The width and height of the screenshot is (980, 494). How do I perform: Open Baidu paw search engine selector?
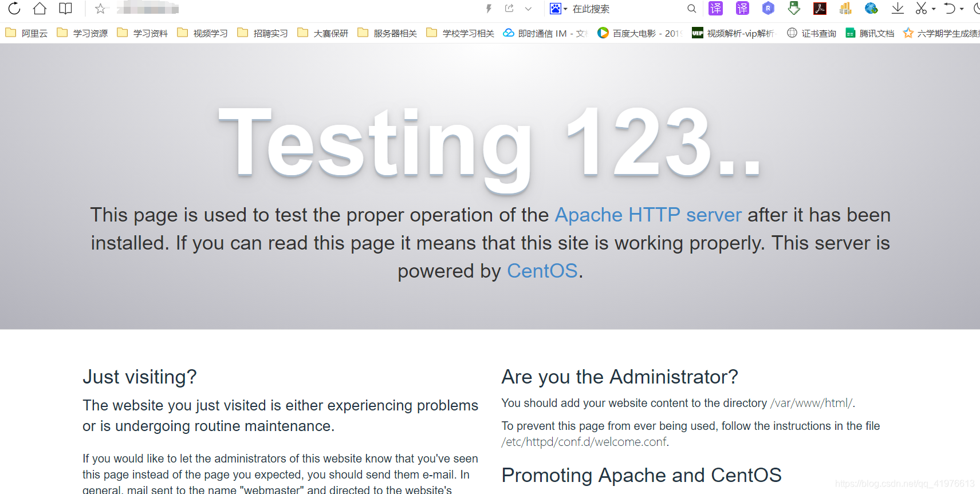(x=558, y=9)
